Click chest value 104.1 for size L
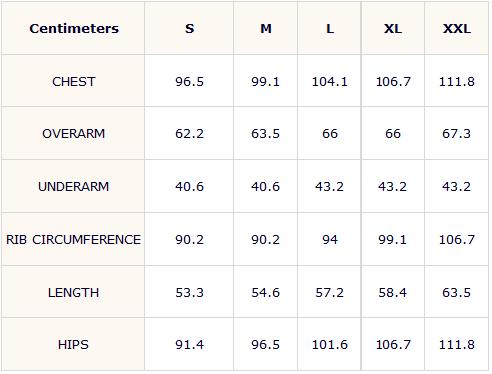Screen dimensions: 492x374 coord(330,82)
